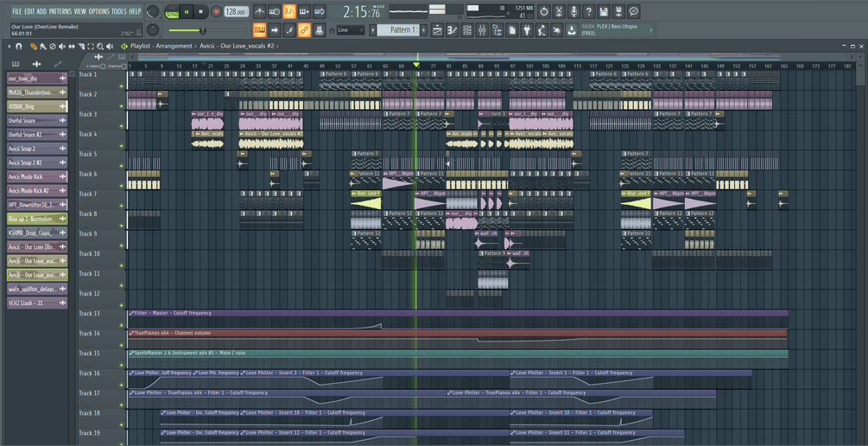The width and height of the screenshot is (868, 446).
Task: Open the project picker icon
Action: pos(512,30)
